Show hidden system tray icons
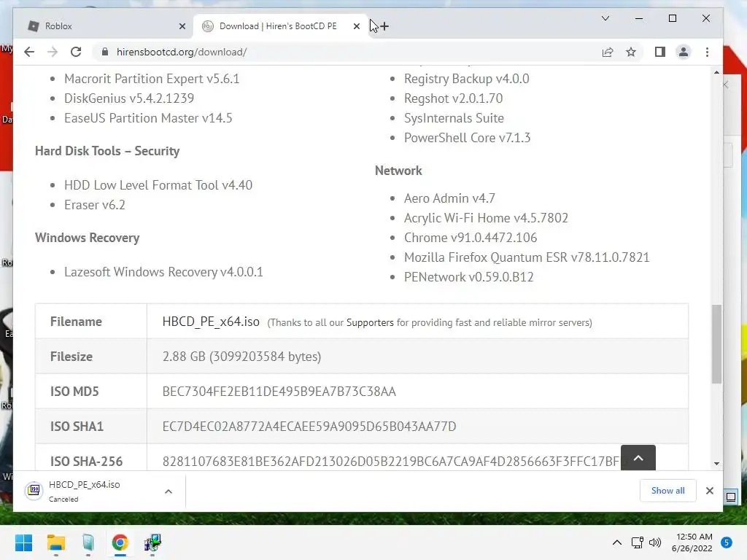 [x=617, y=542]
